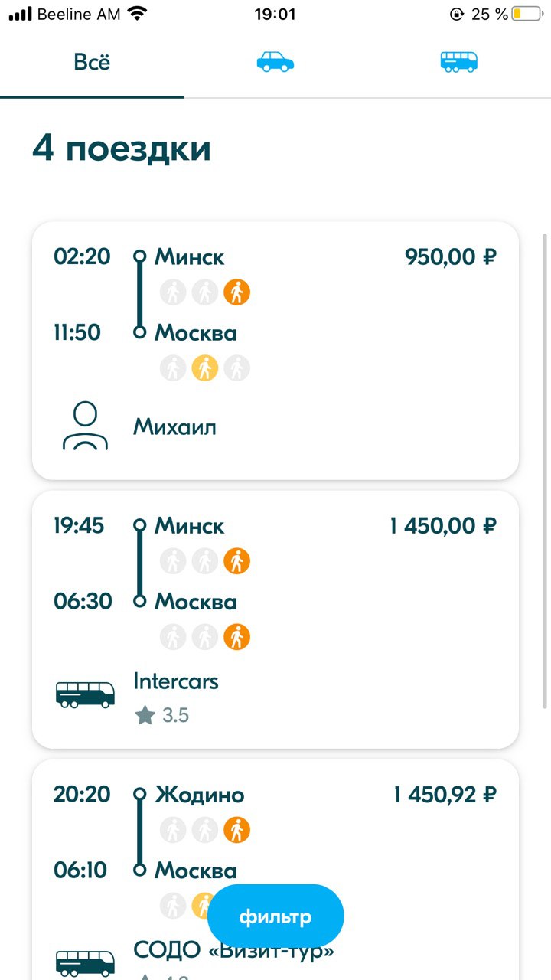Tap bus icon beside СОДО «Визит-тур»

pyautogui.click(x=85, y=963)
